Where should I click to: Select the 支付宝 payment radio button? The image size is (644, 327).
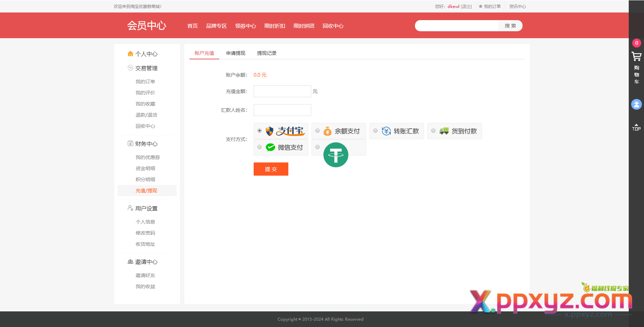260,131
